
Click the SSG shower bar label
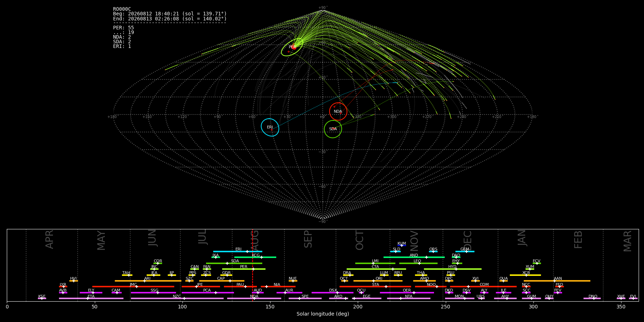tap(154, 291)
